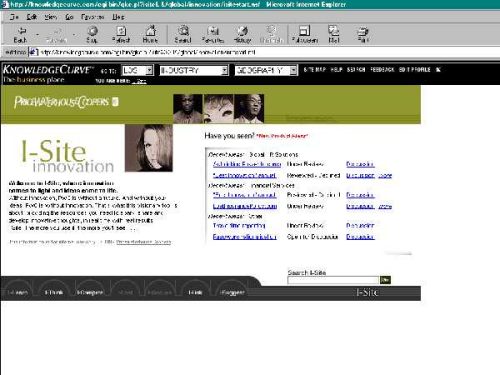Open EDIT PROFILE in KnowledgeCurve bar
500x375 pixels.
click(415, 70)
